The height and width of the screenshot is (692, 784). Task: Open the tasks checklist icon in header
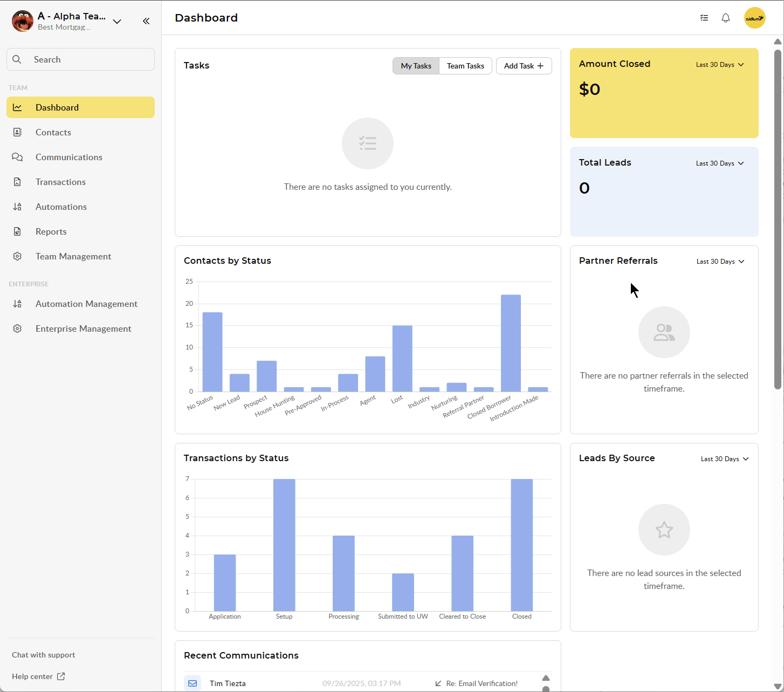[704, 18]
